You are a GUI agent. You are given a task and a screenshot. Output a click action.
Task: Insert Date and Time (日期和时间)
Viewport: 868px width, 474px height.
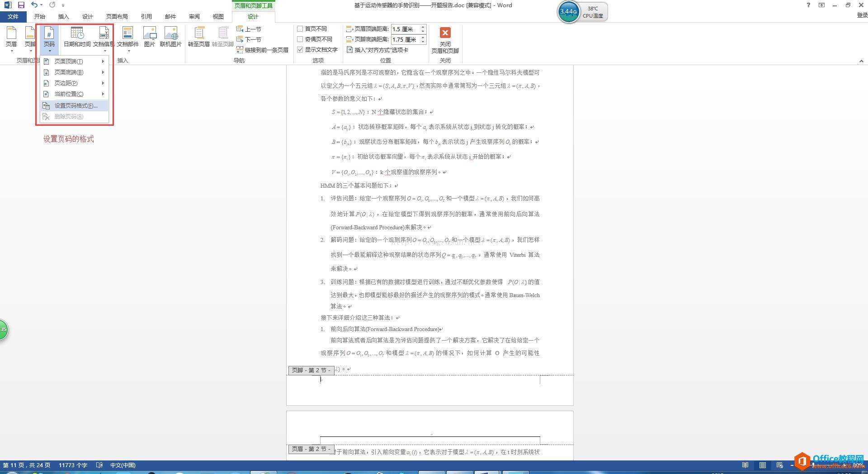coord(77,37)
